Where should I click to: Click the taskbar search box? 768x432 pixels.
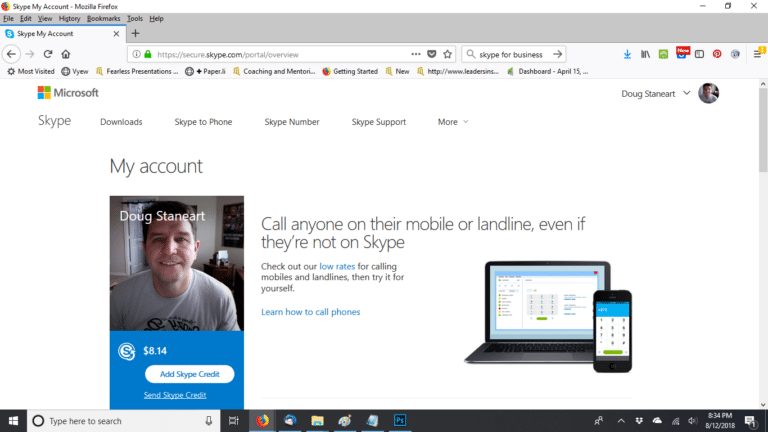tap(123, 421)
